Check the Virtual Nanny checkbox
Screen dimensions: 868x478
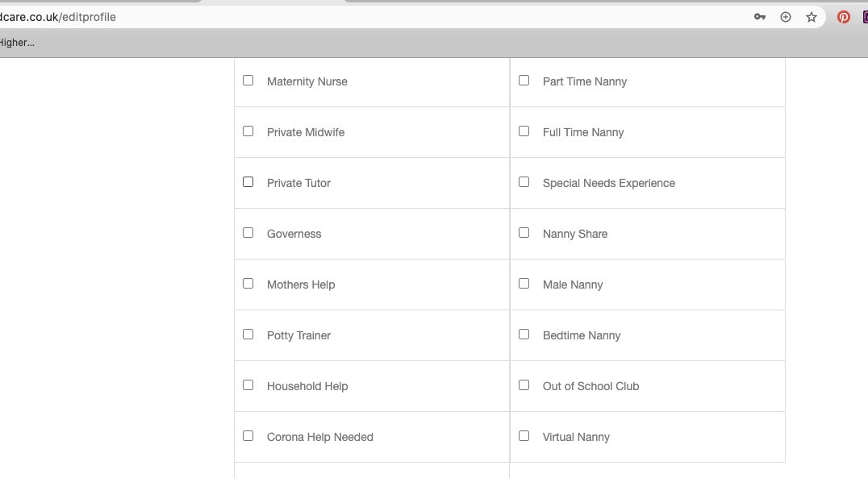[524, 436]
